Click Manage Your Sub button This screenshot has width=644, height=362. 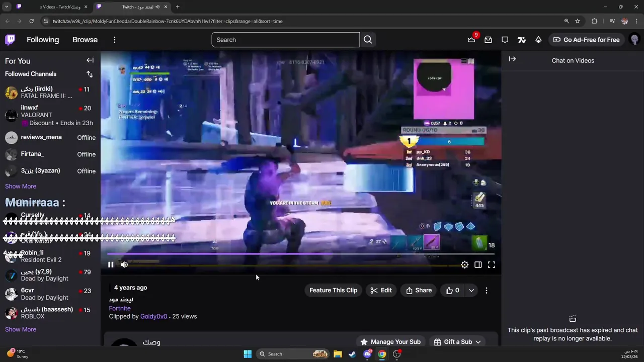click(390, 342)
